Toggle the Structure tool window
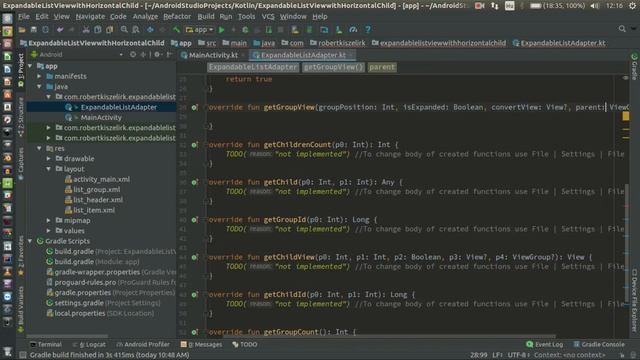 coord(20,117)
